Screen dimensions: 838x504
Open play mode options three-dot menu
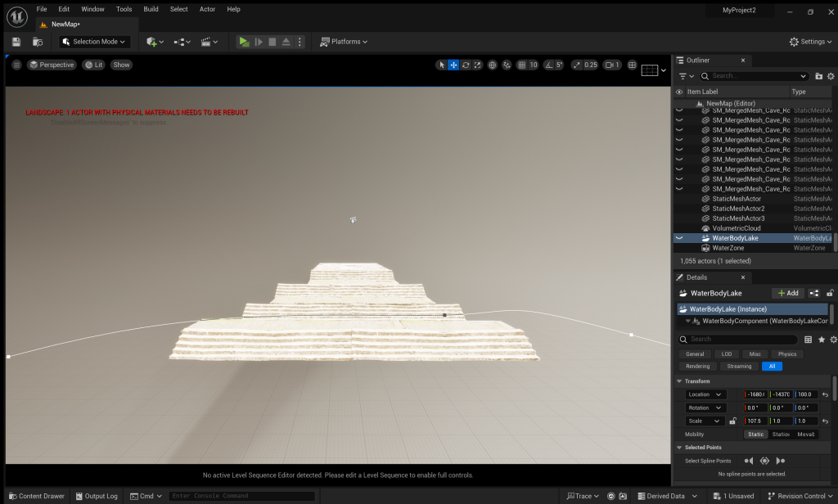click(300, 42)
